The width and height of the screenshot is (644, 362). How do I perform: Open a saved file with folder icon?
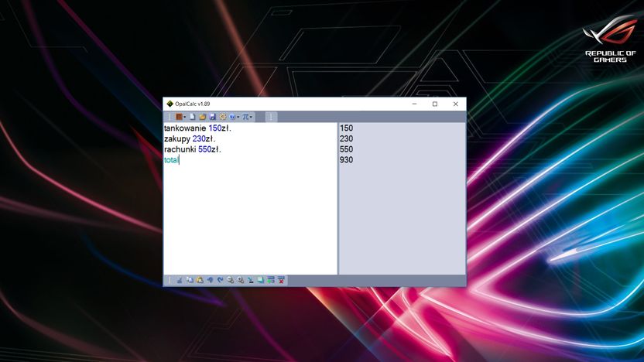click(x=203, y=117)
